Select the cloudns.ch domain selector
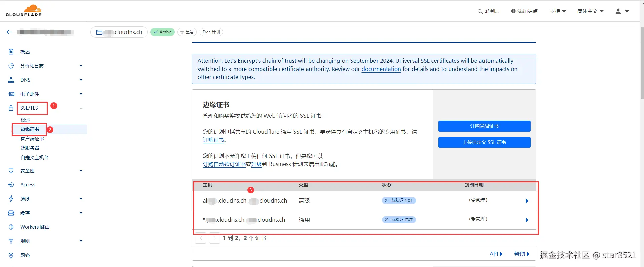644x267 pixels. coord(119,32)
